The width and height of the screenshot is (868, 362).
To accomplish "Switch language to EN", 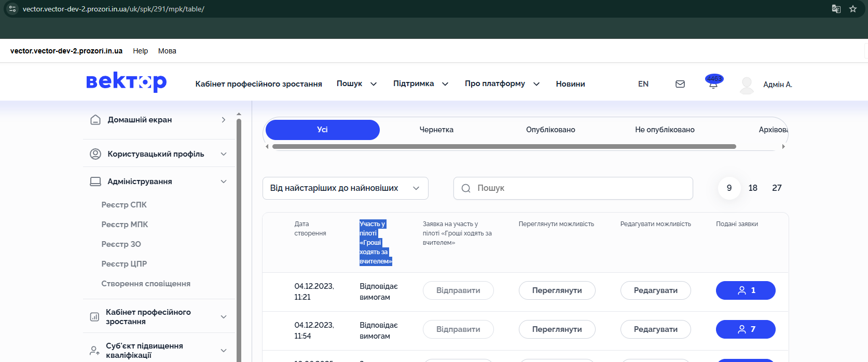I will tap(643, 84).
